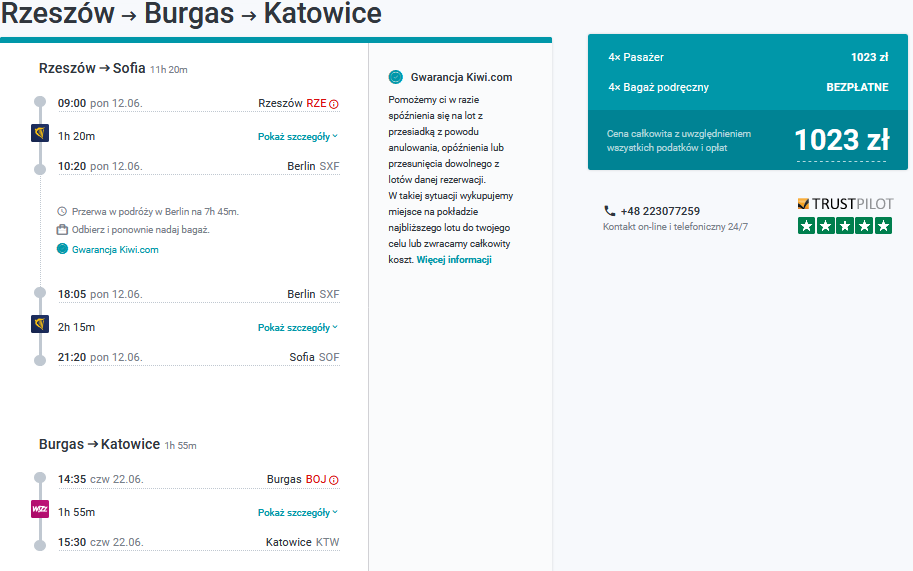
Task: Click the 'Sofia SOF' airport label
Action: click(x=314, y=357)
